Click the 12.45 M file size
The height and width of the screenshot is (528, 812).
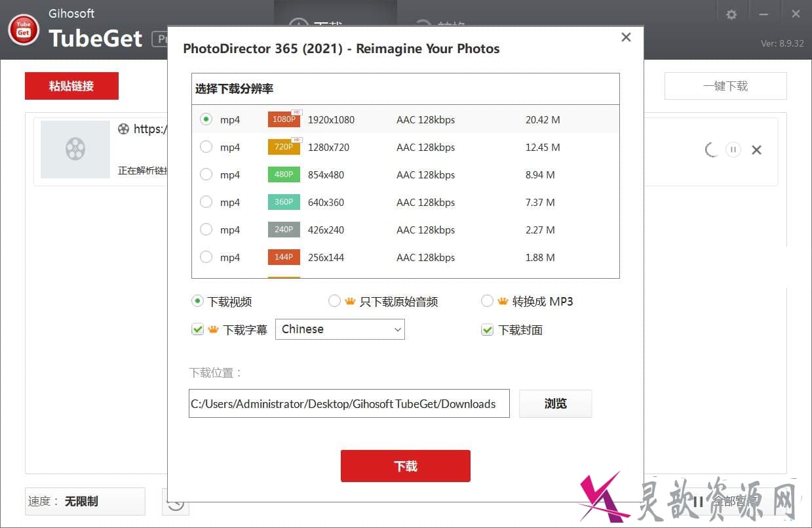(x=543, y=147)
